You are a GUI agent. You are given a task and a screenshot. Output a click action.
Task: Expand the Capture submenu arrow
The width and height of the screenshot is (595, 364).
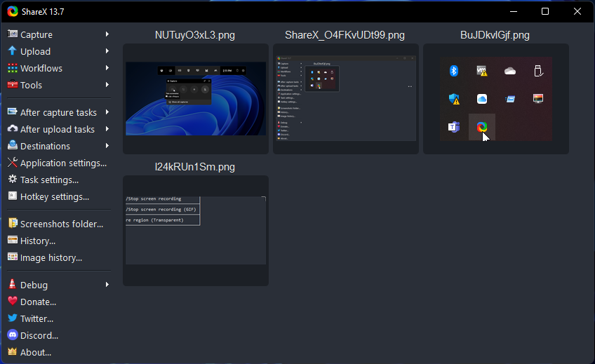click(x=107, y=34)
